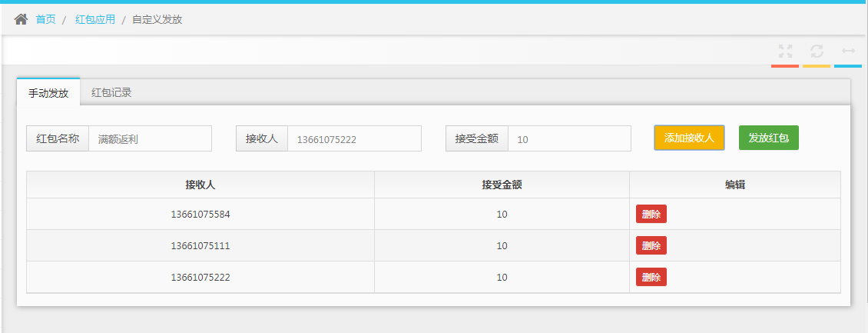Delete the recipient 13661075584 row

click(651, 215)
